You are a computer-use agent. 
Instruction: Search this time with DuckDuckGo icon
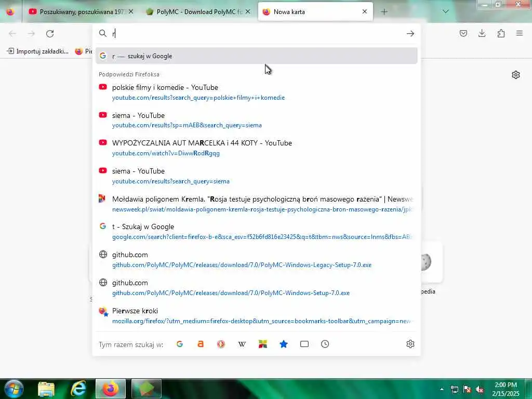tap(221, 344)
